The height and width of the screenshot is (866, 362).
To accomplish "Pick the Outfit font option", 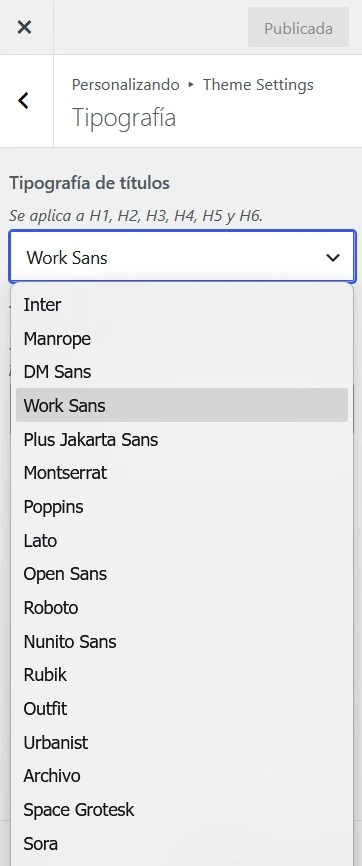I will pyautogui.click(x=182, y=708).
